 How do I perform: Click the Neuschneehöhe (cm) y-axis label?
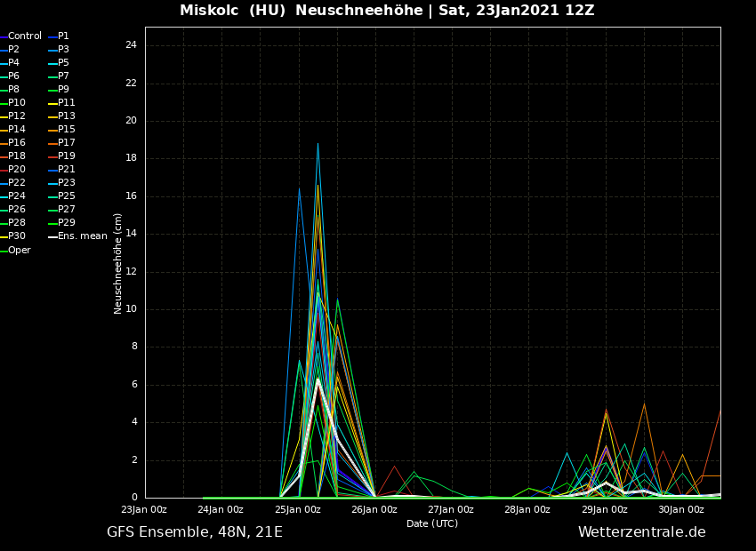point(118,263)
